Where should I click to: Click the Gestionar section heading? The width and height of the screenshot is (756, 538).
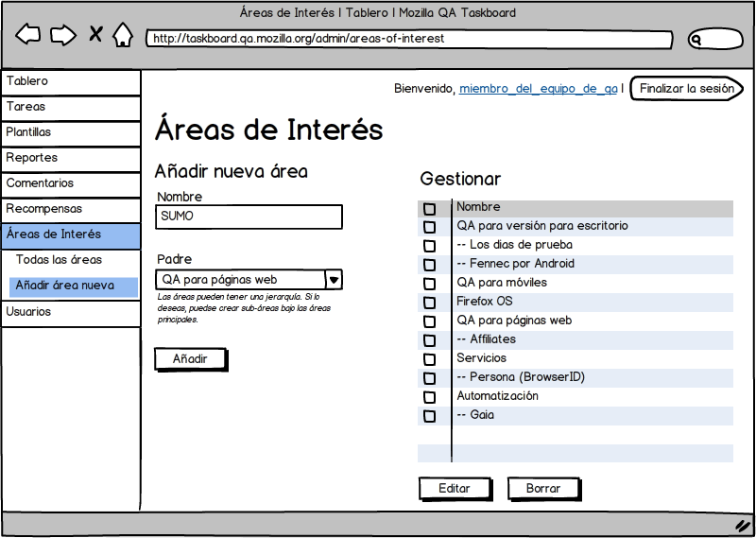point(460,179)
